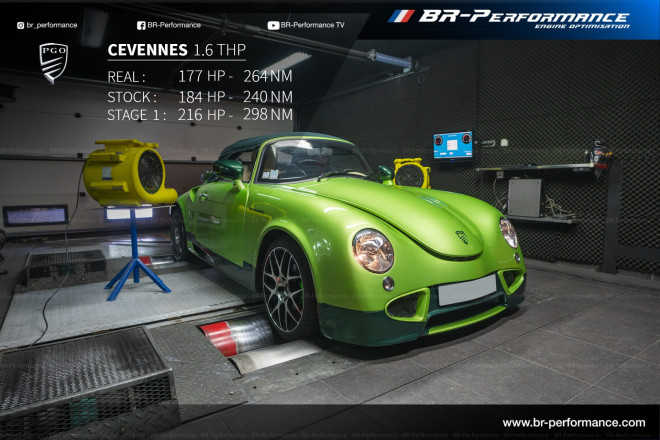
Task: Select the small yellow fan behind the car
Action: tap(411, 173)
